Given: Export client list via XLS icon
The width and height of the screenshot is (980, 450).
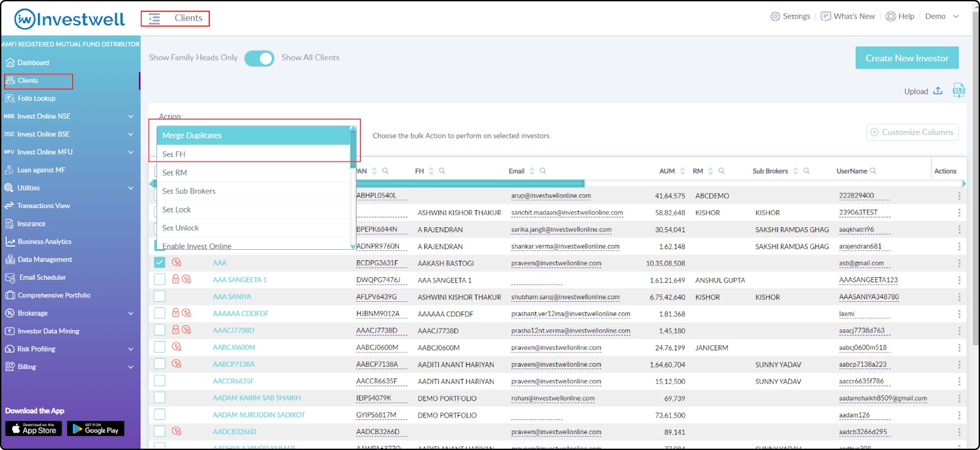Looking at the screenshot, I should tap(959, 91).
